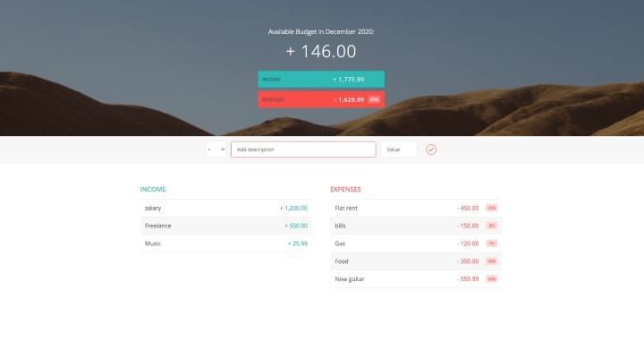Click the INCOME list heading

[153, 190]
